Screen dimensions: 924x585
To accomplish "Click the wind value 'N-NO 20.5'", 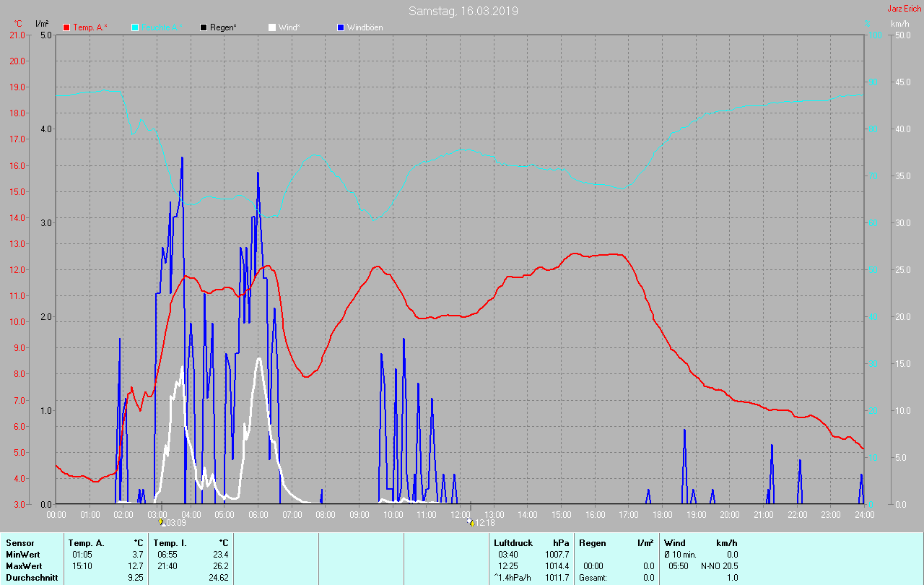I will click(720, 565).
